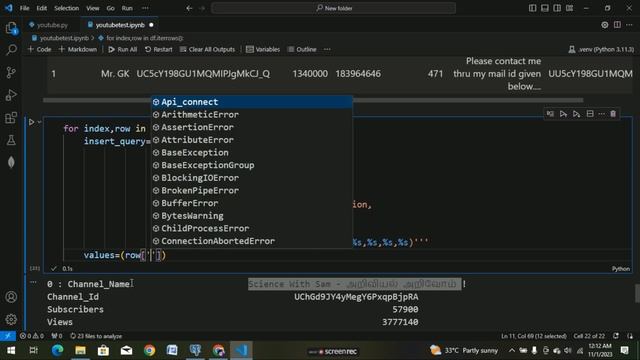Add a new Markdown cell
The height and width of the screenshot is (360, 640).
(x=78, y=49)
